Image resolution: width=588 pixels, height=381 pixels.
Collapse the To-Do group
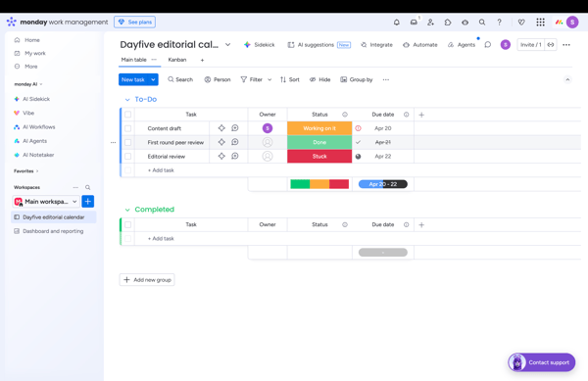pyautogui.click(x=127, y=100)
